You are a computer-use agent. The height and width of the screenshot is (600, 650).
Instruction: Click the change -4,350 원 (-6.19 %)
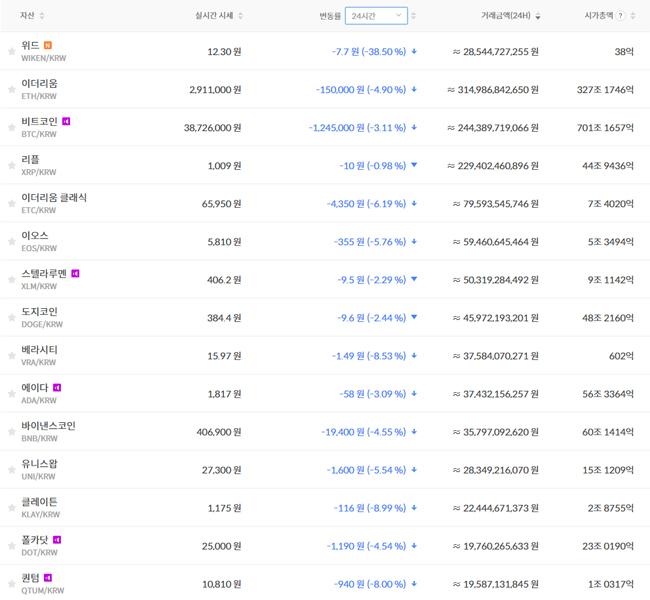[366, 204]
